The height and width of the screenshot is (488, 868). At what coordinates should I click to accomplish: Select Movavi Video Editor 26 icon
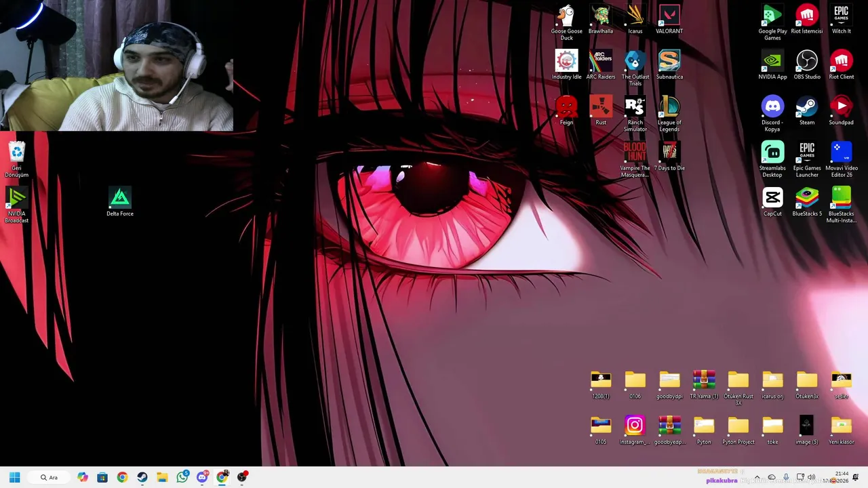[841, 159]
